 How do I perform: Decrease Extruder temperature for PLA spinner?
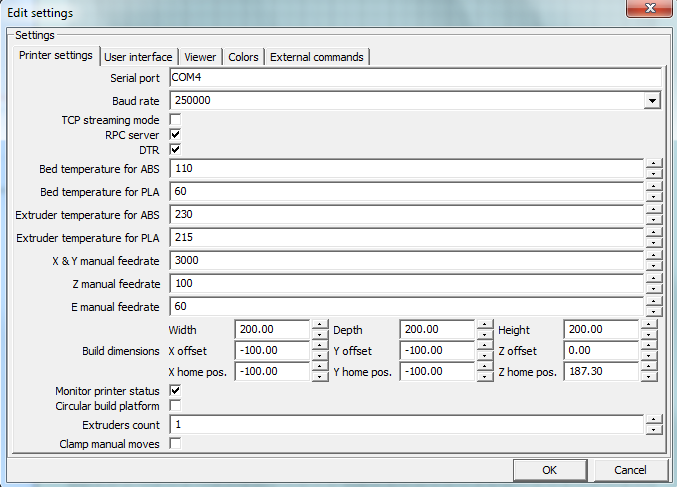[653, 243]
